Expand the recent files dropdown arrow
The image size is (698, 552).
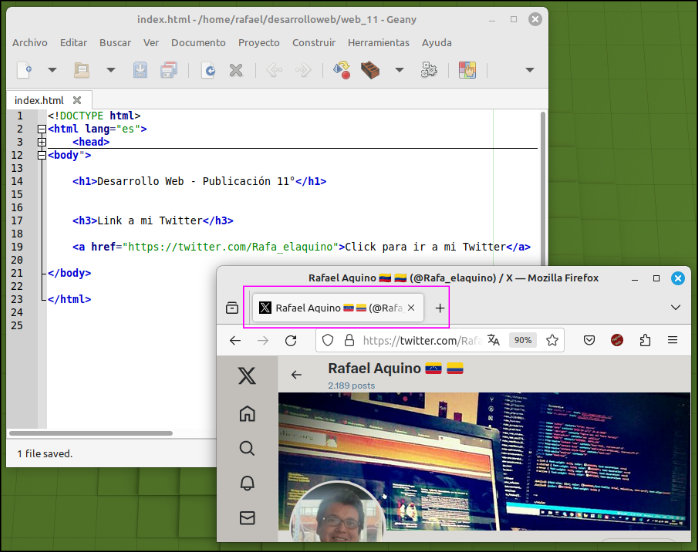(111, 70)
